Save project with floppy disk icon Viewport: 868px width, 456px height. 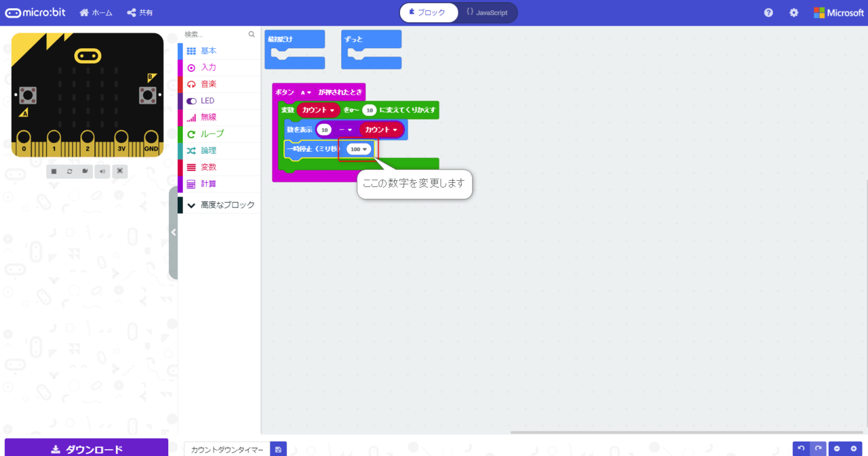pos(278,449)
